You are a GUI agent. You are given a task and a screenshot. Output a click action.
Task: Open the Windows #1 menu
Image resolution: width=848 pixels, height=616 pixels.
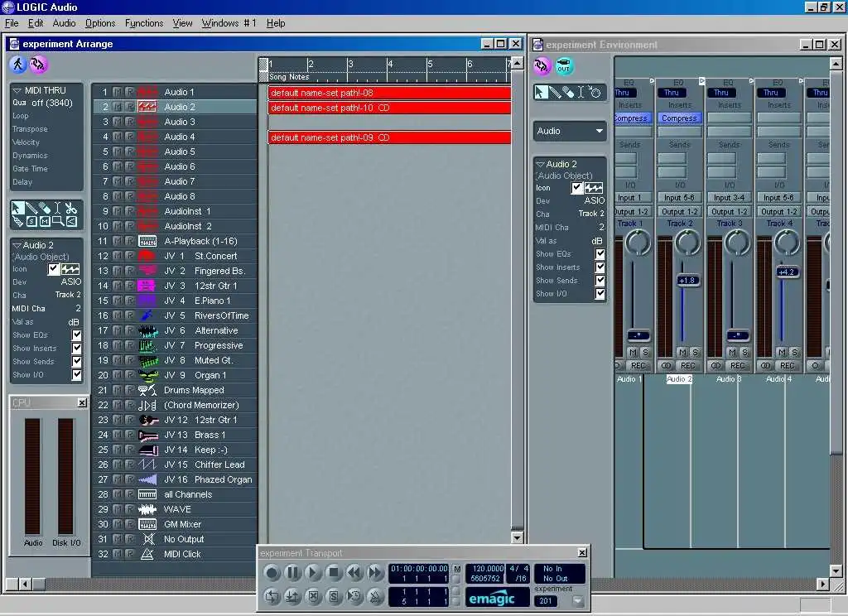point(229,23)
